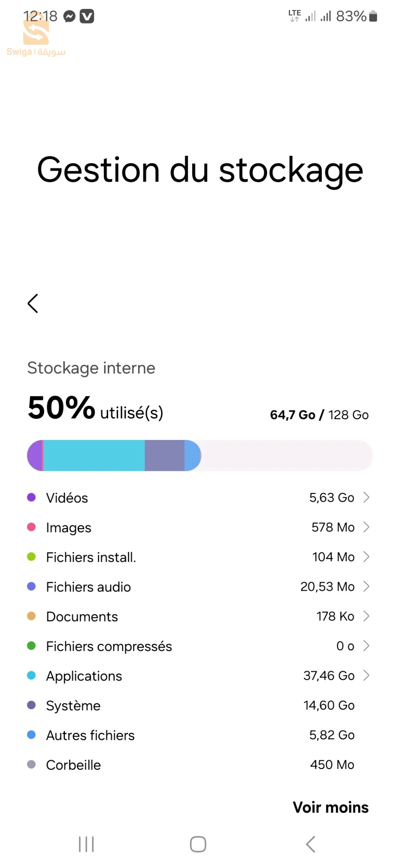
Task: Select the Fichiers install. entry
Action: pyautogui.click(x=198, y=557)
